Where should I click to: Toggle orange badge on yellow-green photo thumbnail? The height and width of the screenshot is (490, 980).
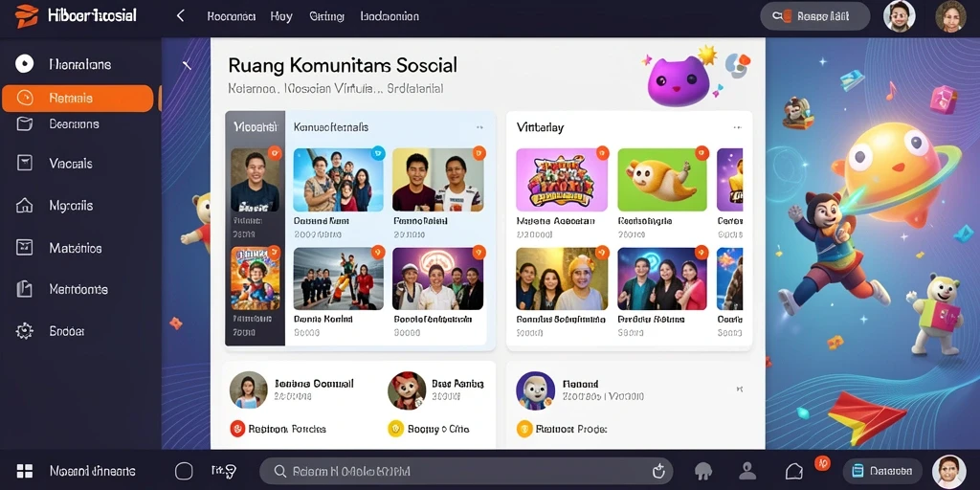[x=479, y=152]
